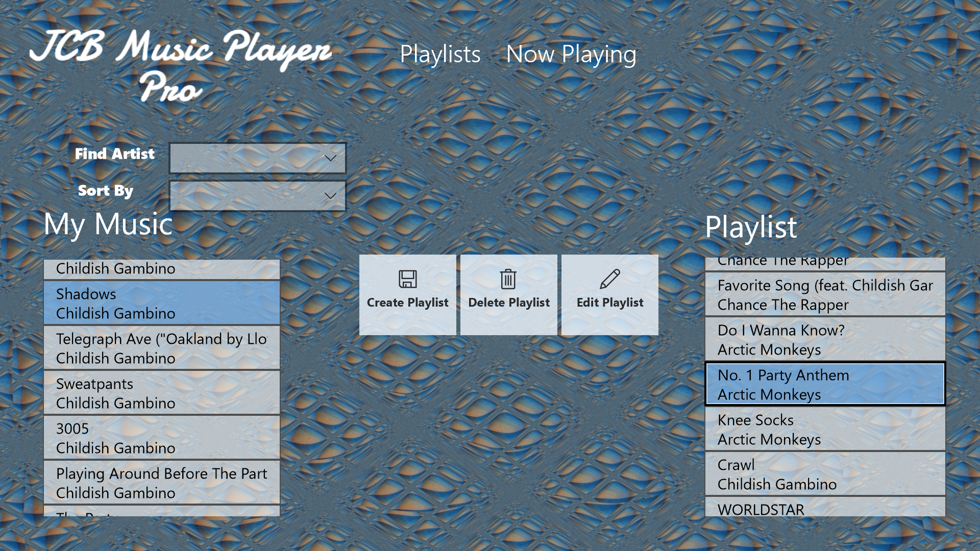Viewport: 980px width, 551px height.
Task: Switch to the Now Playing tab
Action: pos(571,54)
